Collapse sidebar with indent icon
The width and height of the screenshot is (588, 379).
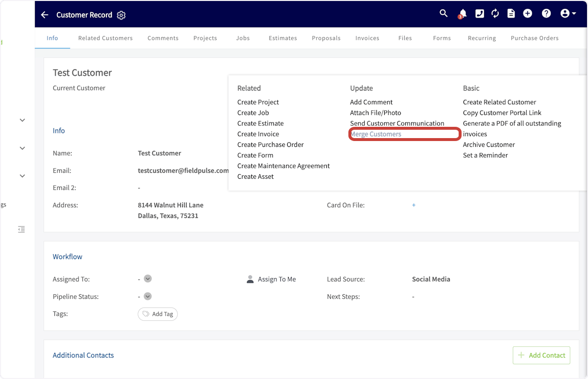coord(22,229)
